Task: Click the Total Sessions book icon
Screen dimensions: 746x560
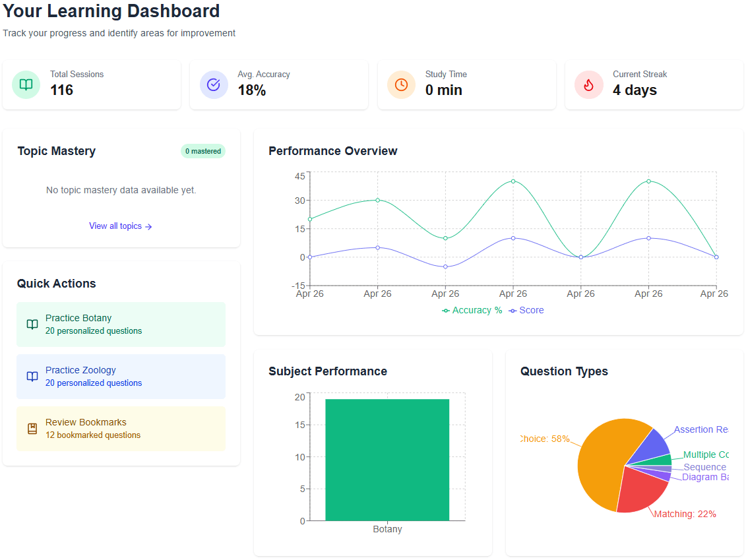Action: click(25, 84)
